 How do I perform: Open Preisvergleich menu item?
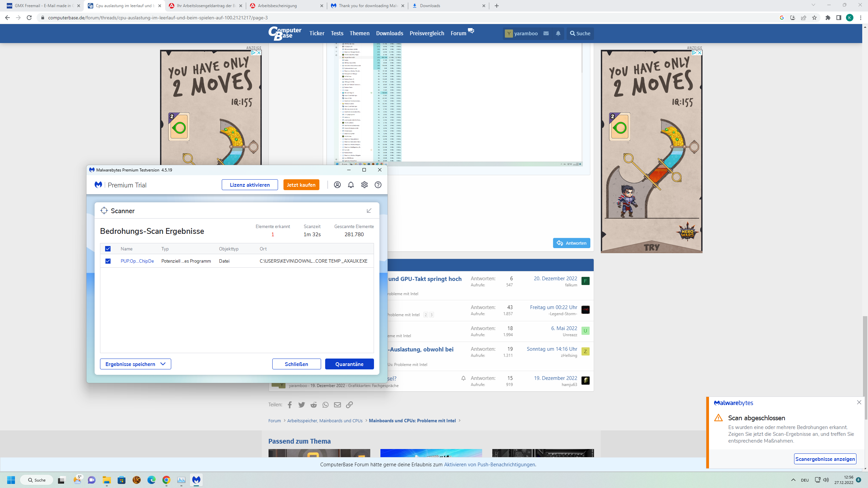tap(427, 33)
